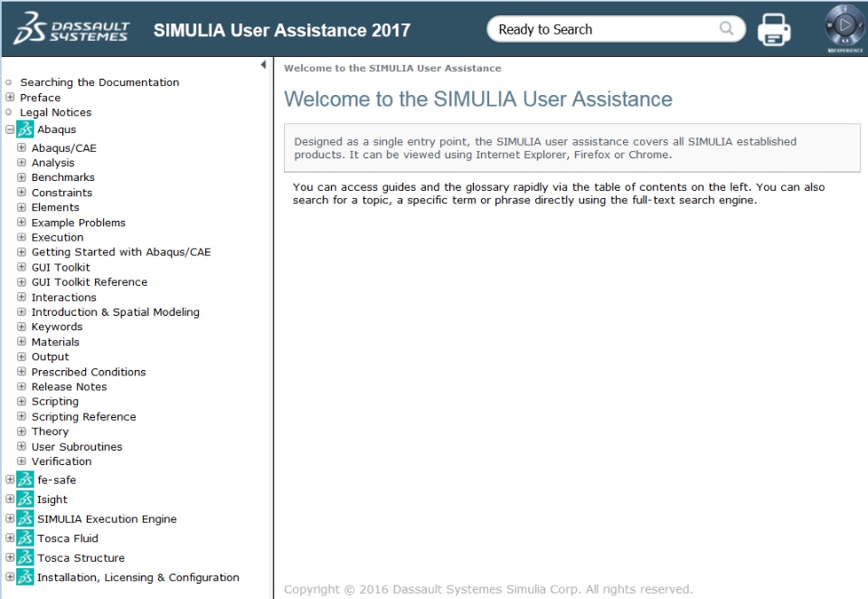Open the Release Notes entry
Image resolution: width=868 pixels, height=599 pixels.
tap(70, 386)
